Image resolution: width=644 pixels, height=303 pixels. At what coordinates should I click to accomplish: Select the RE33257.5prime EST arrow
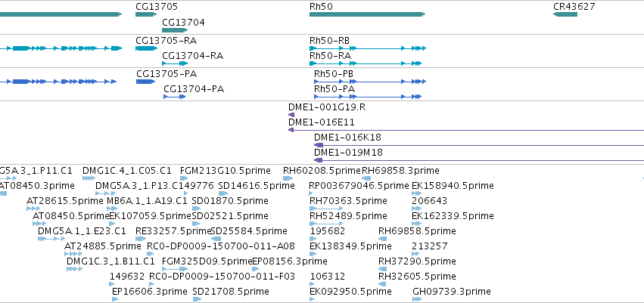tap(141, 239)
